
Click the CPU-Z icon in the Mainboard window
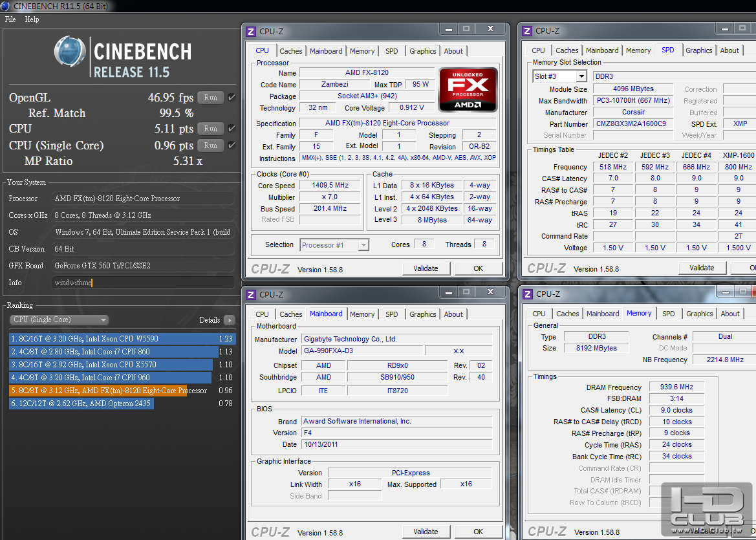pos(251,295)
